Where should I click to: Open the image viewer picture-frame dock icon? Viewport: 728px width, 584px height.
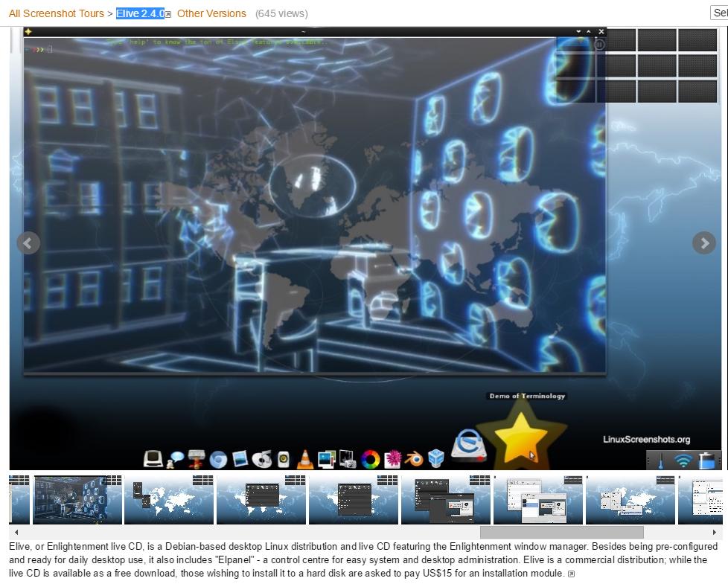[240, 459]
